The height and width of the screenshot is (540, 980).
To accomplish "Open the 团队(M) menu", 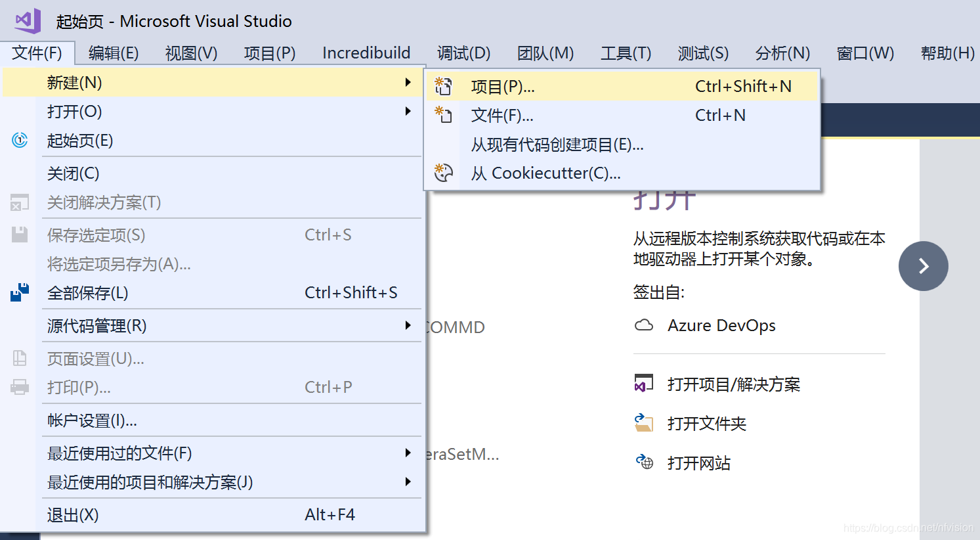I will 545,53.
